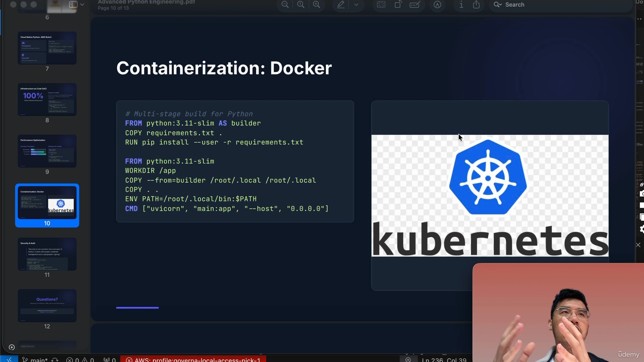Click the Ln 236, Col 39 indicator
This screenshot has width=644, height=362.
coord(444,359)
